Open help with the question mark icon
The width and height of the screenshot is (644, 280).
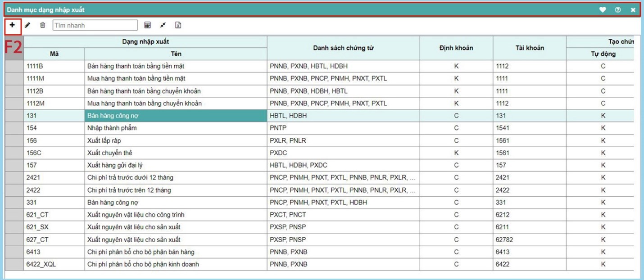pos(618,9)
